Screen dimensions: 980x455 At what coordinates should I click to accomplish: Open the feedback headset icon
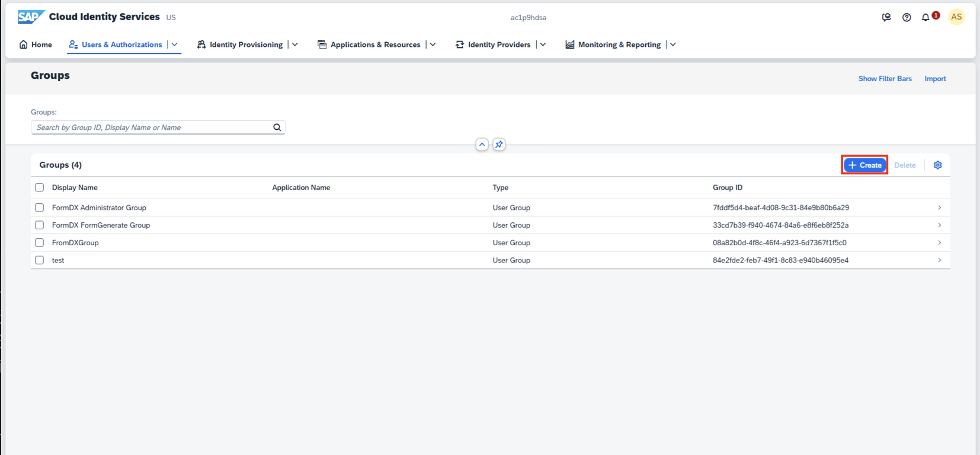click(886, 17)
